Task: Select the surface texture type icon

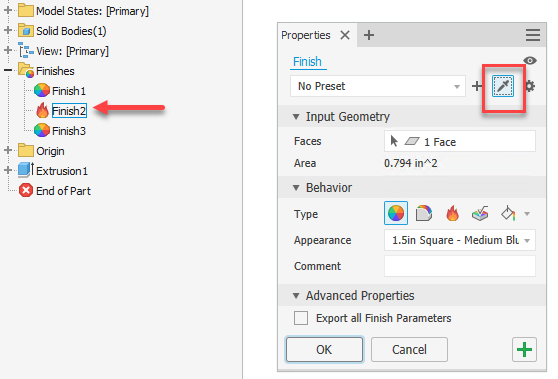Action: tap(480, 214)
